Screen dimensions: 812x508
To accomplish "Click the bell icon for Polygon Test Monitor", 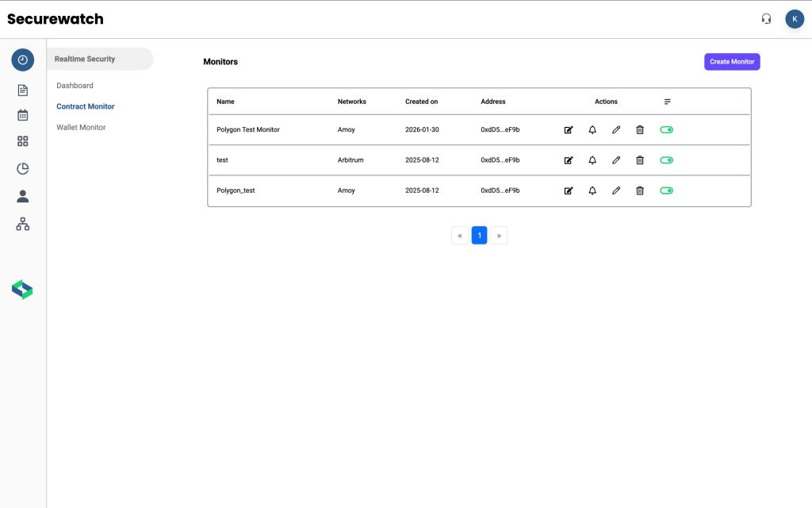I will click(592, 130).
